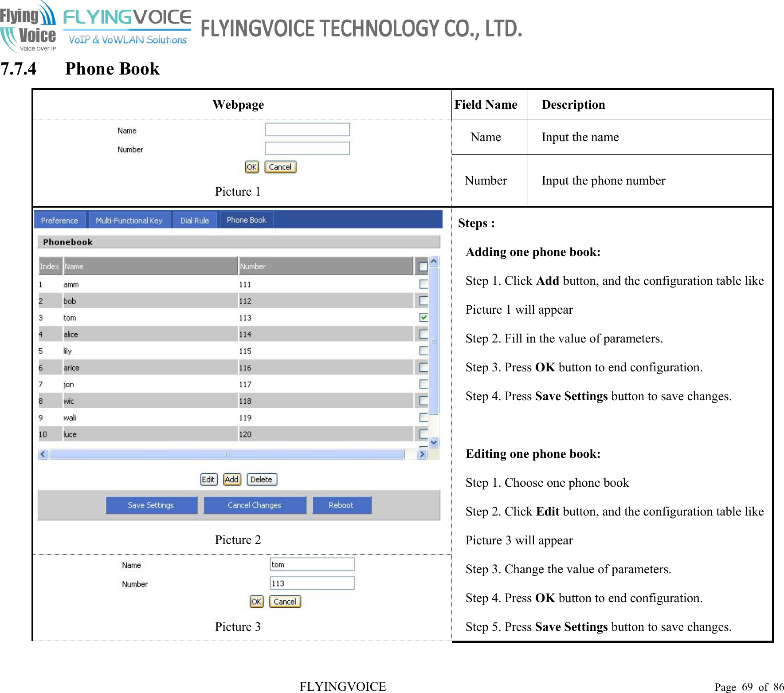Click the horizontal scrollbar thumb of phonebook
The height and width of the screenshot is (693, 784).
(x=227, y=454)
